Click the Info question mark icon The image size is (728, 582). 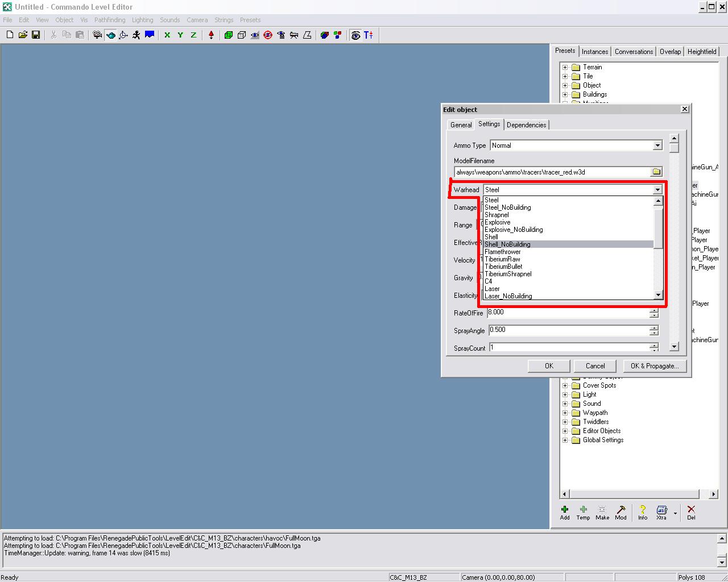coord(642,510)
